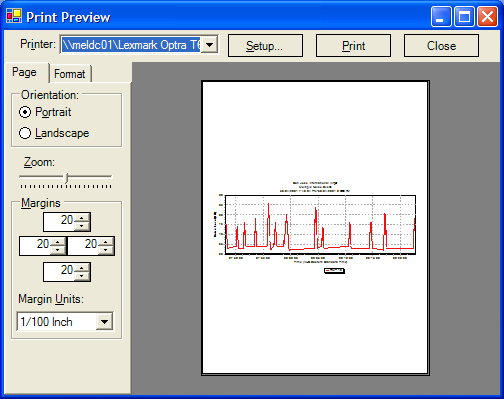Click the Margin Units label
Image resolution: width=504 pixels, height=399 pixels.
[51, 299]
